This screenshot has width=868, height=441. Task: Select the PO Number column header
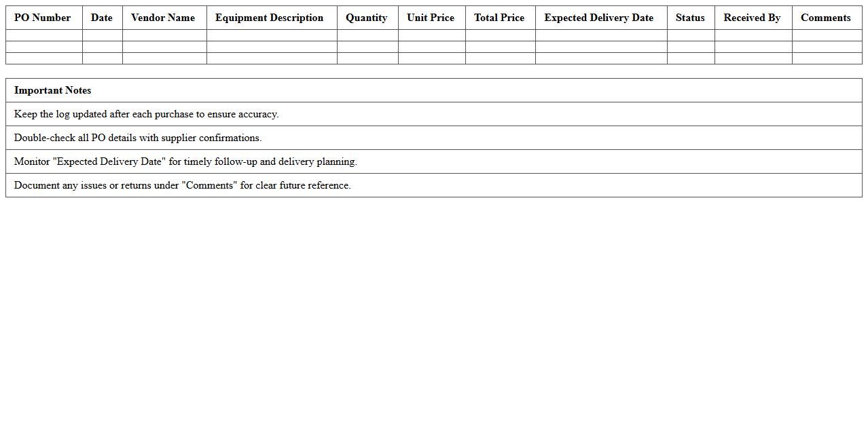pyautogui.click(x=43, y=18)
